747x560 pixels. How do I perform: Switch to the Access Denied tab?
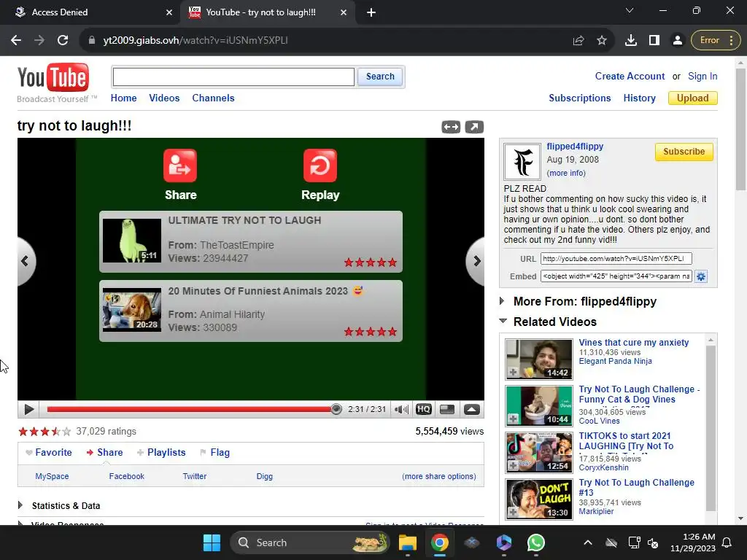(x=90, y=12)
